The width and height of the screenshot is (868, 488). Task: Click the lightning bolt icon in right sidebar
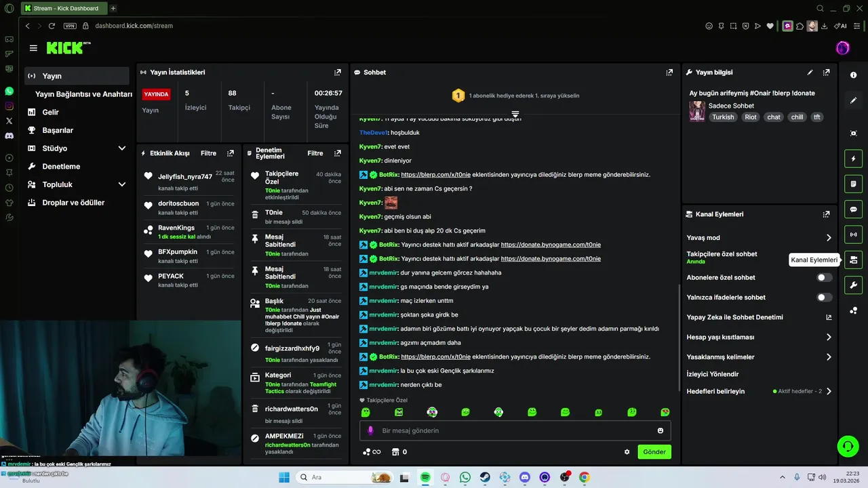tap(854, 159)
